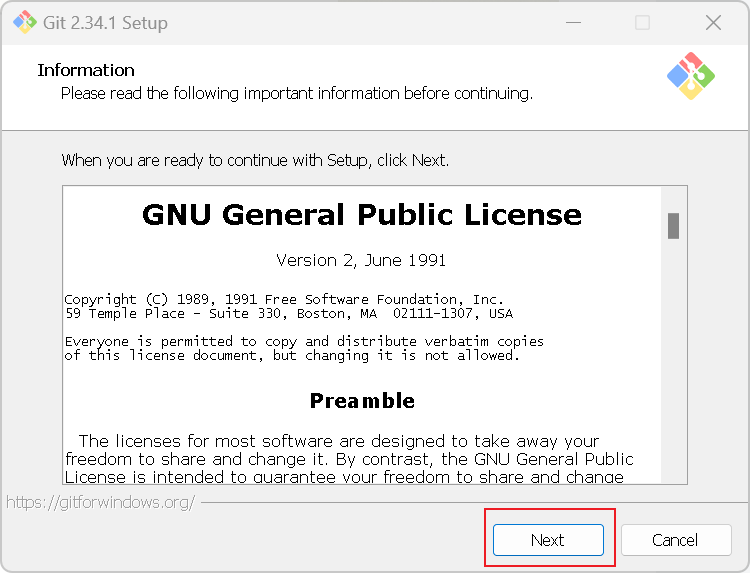Click the "Preamble" heading
The image size is (750, 573).
362,400
